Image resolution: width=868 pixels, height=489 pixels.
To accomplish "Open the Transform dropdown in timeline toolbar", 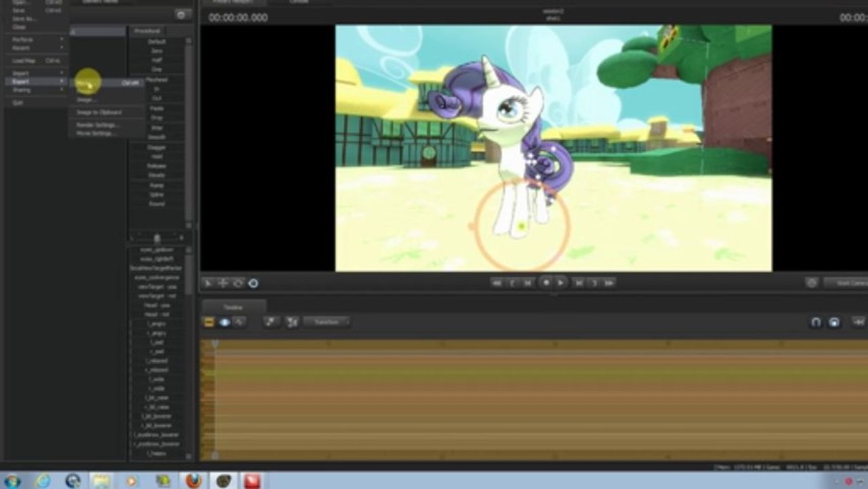I will pos(327,322).
